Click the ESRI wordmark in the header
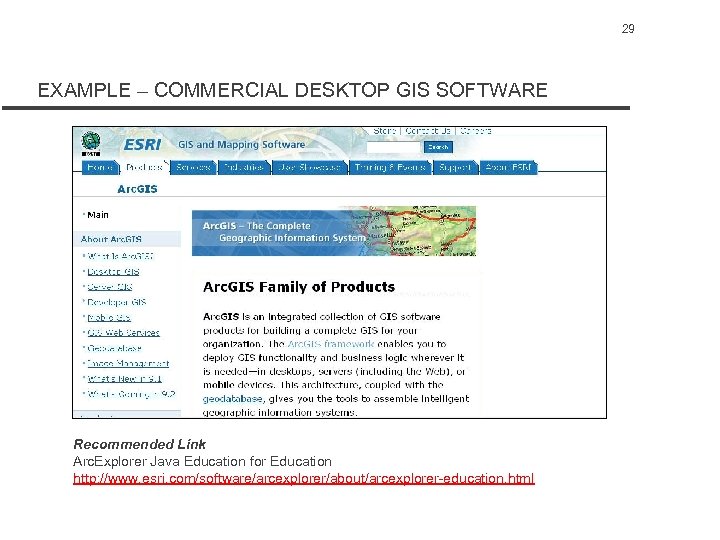Viewport: 720px width, 540px height. click(142, 145)
